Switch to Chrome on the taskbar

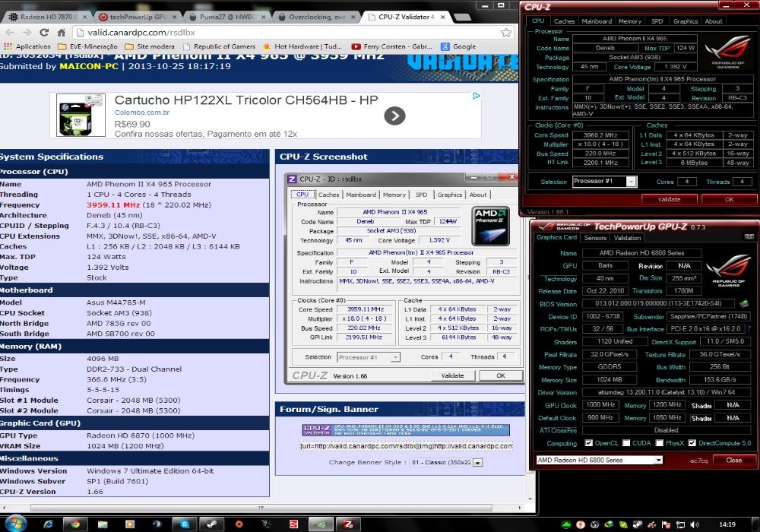click(x=75, y=524)
